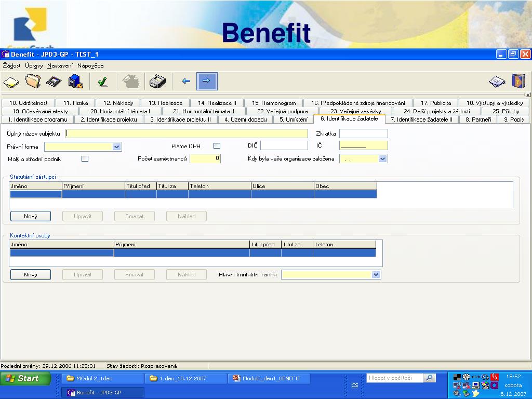Click Náhled under Statutární zástupci
532x399 pixels.
pos(187,216)
